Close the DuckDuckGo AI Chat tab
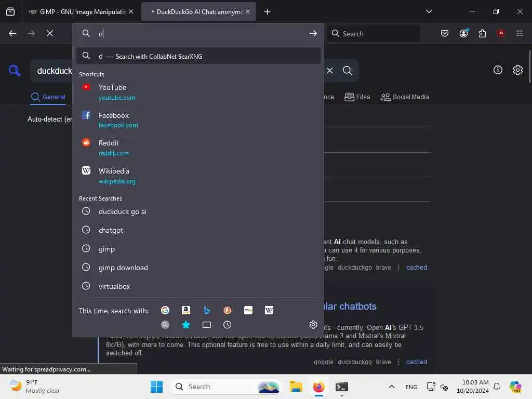This screenshot has width=532, height=399. [248, 11]
